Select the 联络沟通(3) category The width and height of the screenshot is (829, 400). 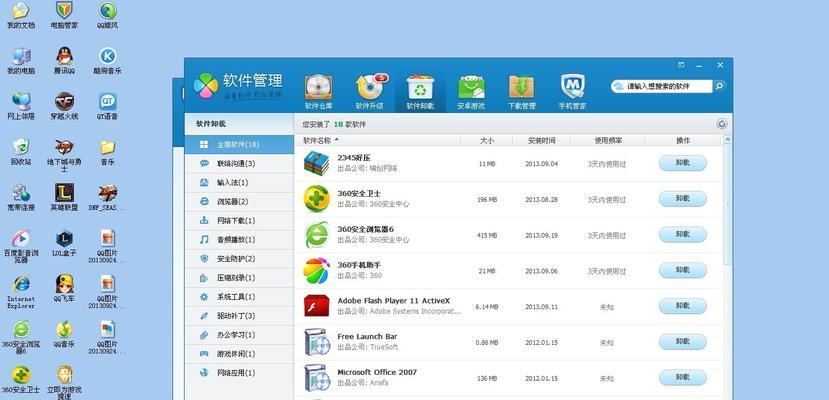point(239,163)
